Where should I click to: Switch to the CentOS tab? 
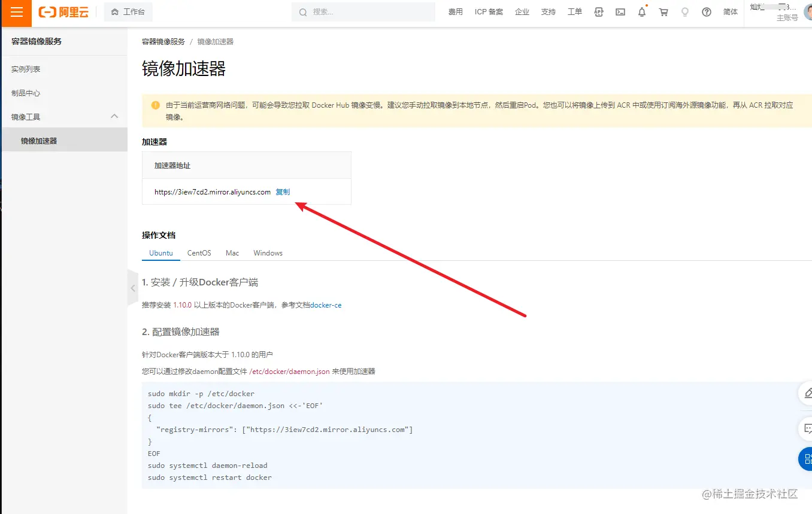(199, 253)
